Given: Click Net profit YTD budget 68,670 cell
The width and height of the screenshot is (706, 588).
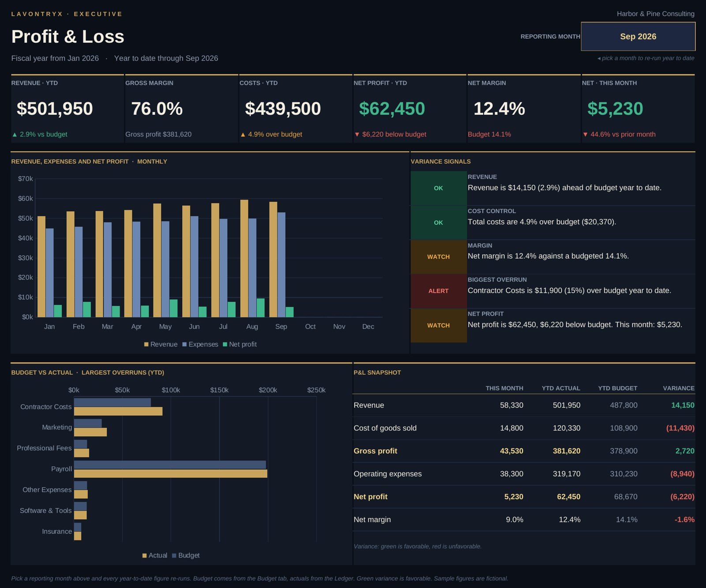Looking at the screenshot, I should [626, 497].
